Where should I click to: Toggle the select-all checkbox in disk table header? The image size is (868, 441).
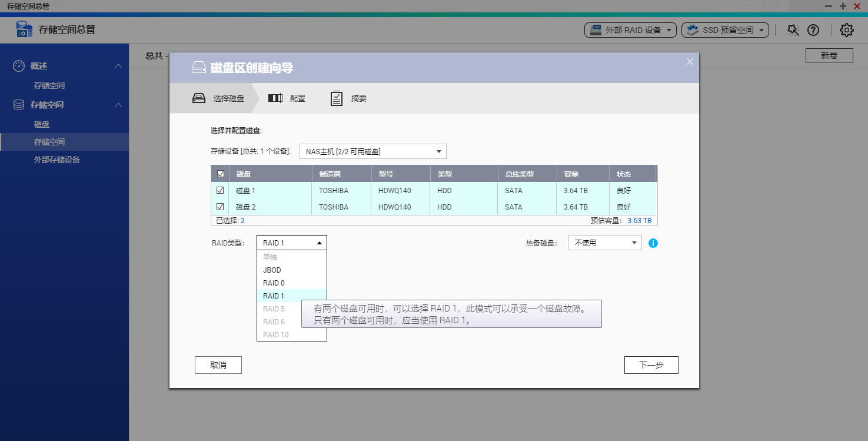click(221, 173)
